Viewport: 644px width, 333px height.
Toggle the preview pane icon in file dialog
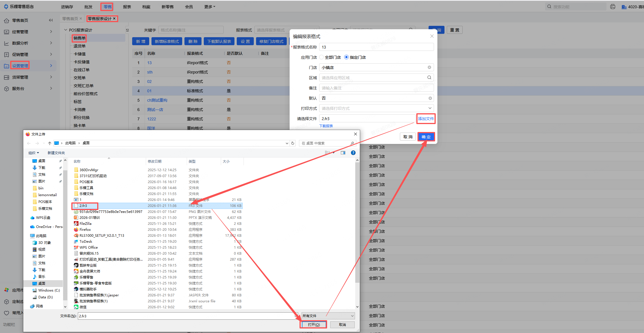click(x=343, y=153)
